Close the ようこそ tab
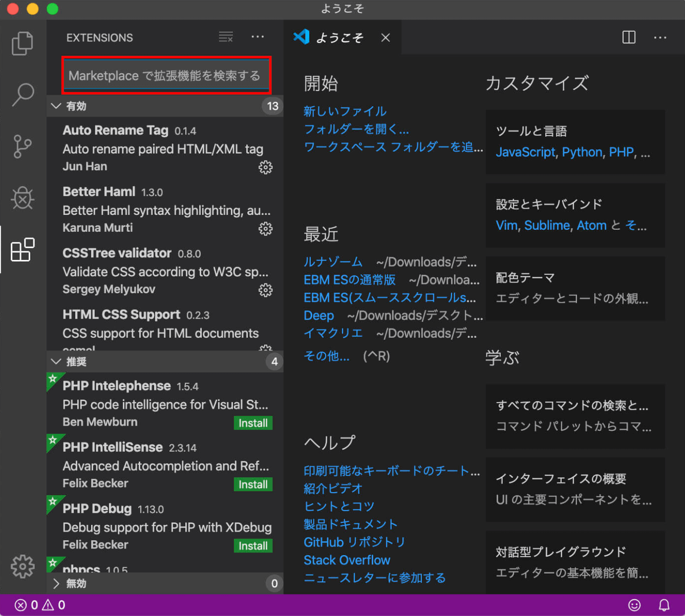 386,38
